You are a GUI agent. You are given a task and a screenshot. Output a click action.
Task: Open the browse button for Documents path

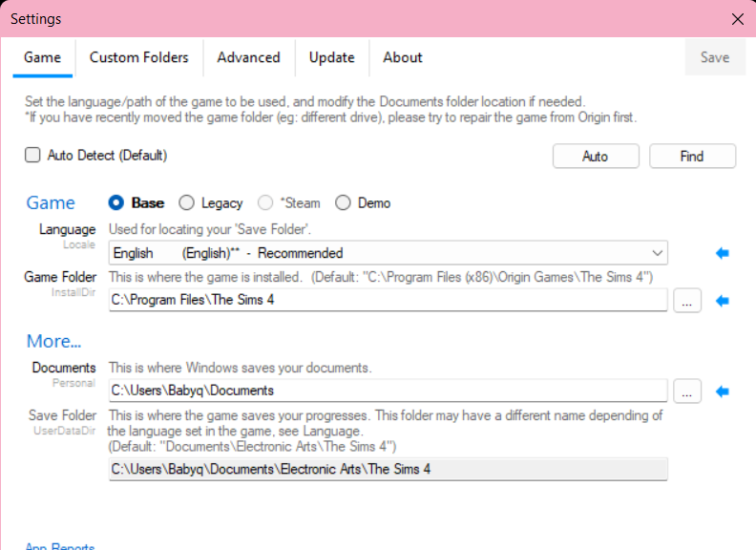(687, 391)
